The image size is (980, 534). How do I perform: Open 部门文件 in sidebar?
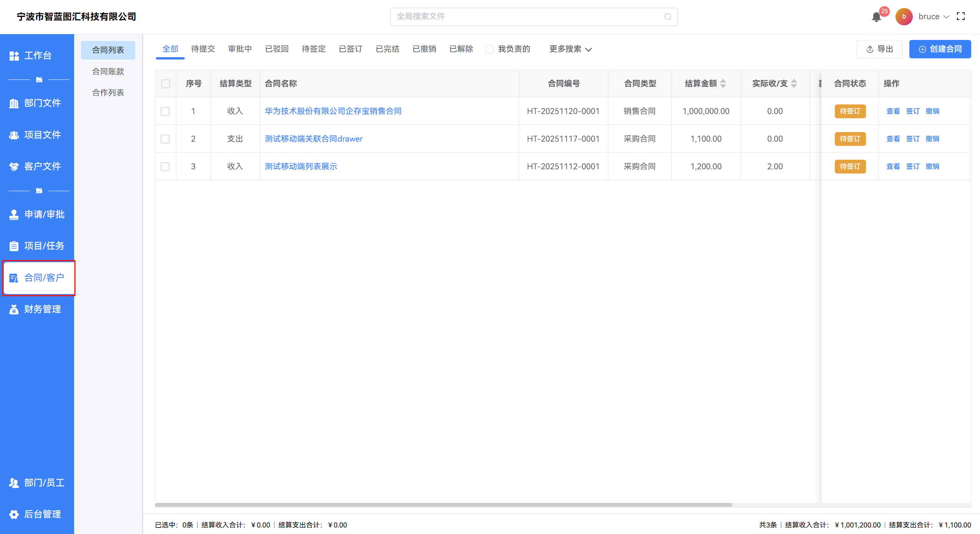coord(37,103)
